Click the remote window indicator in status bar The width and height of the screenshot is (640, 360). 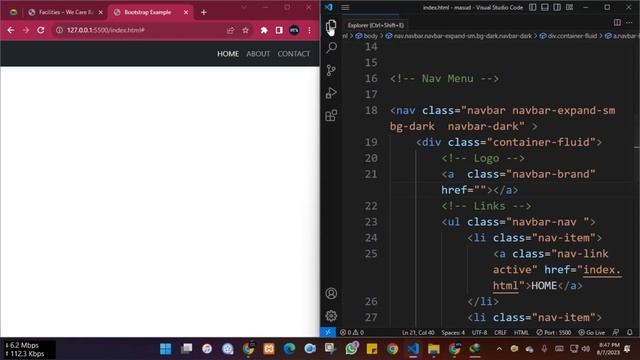(x=328, y=332)
